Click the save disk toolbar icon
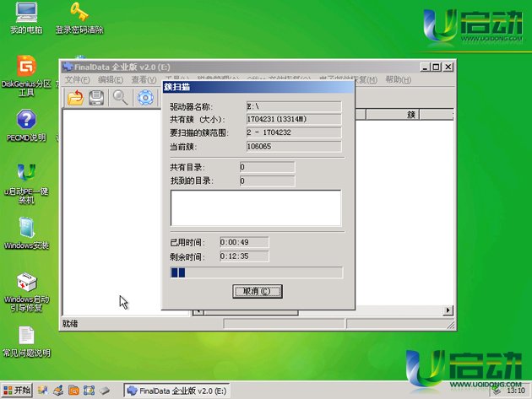Screen dimensions: 532x399 point(97,97)
